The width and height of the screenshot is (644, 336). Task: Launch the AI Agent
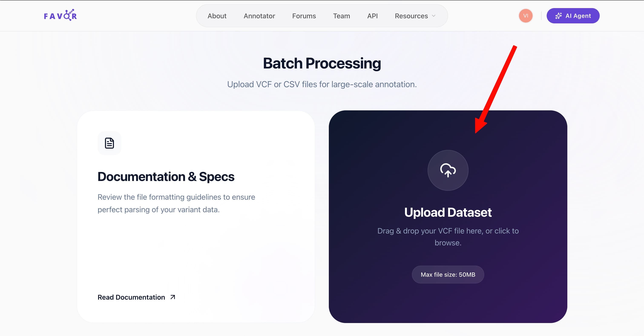(x=573, y=16)
